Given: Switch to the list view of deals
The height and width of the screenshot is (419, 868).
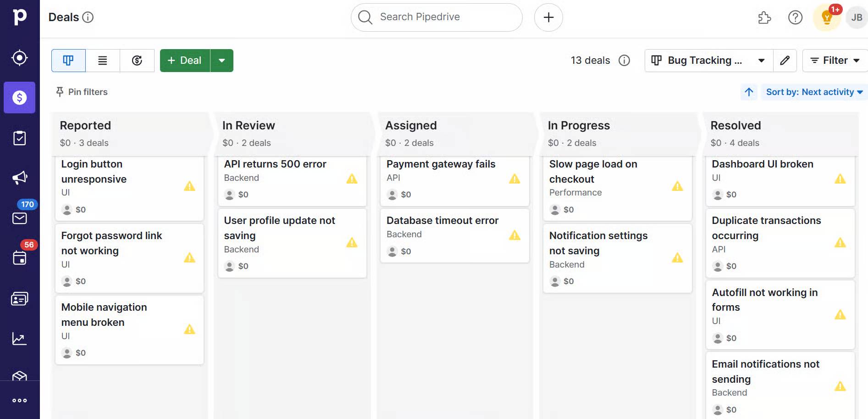Looking at the screenshot, I should point(103,60).
